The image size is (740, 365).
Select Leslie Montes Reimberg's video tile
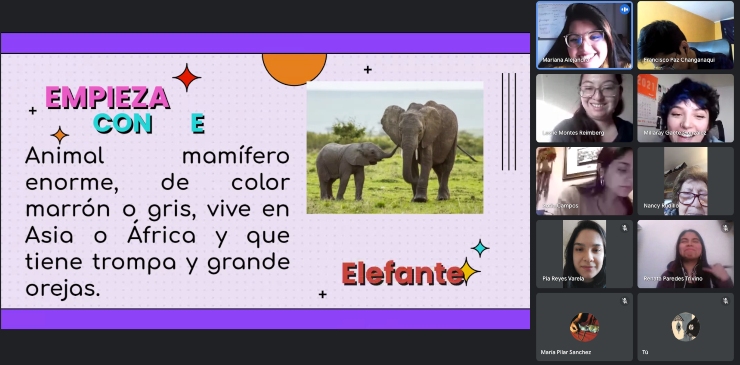tap(584, 108)
